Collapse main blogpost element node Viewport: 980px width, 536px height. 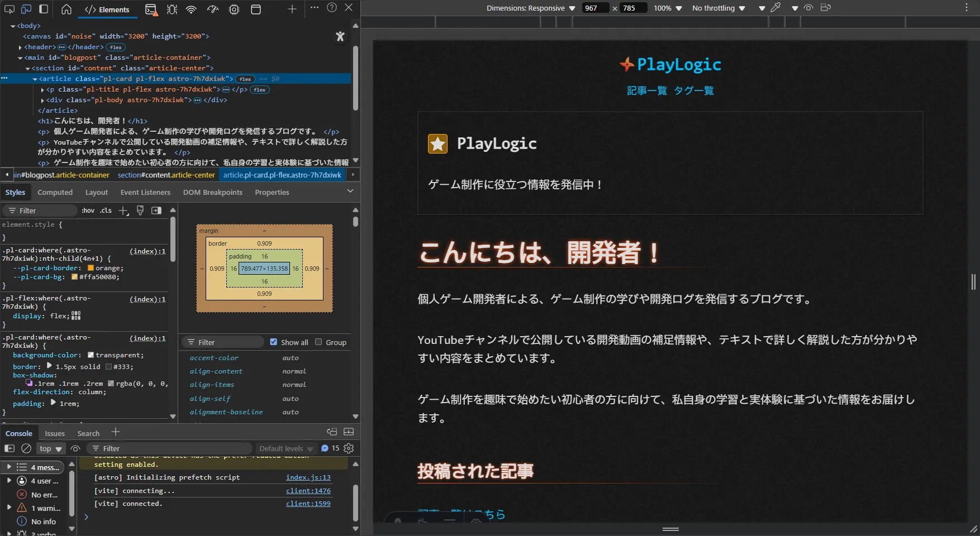coord(21,58)
